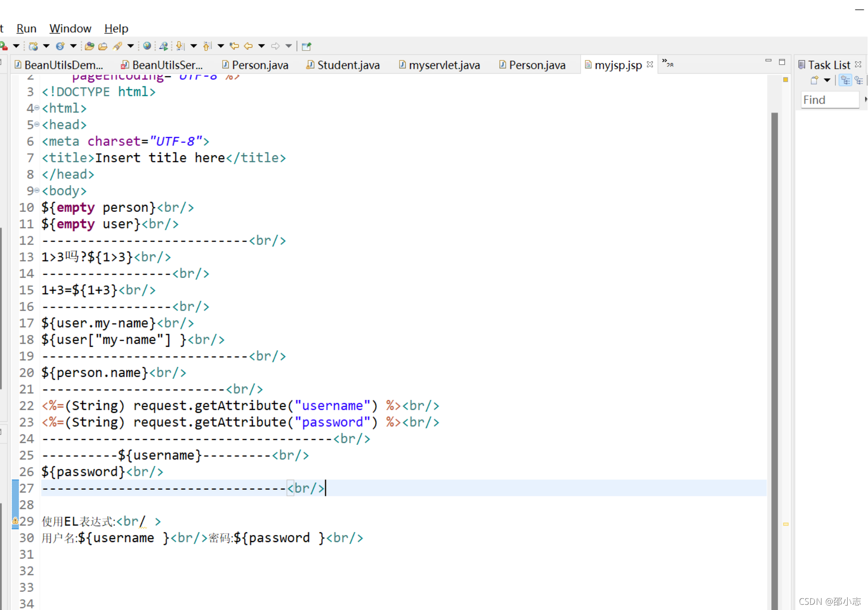Open Forward navigation history dropdown
Screen dimensions: 868x610
point(289,46)
